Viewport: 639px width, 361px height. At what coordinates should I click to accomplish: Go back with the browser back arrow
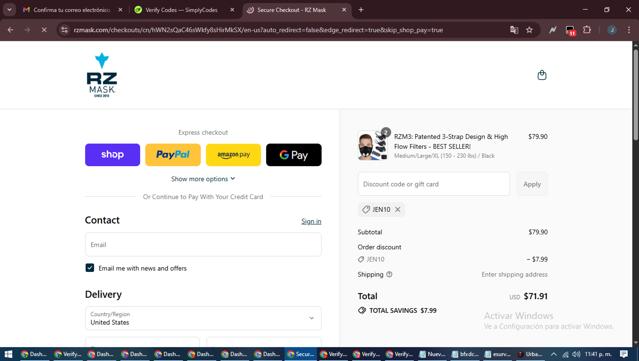click(11, 30)
